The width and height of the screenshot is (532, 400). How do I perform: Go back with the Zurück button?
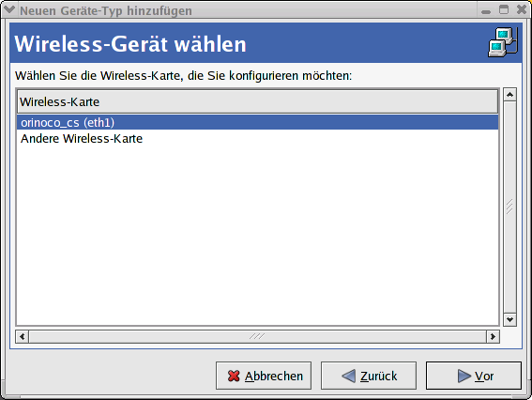(x=369, y=376)
